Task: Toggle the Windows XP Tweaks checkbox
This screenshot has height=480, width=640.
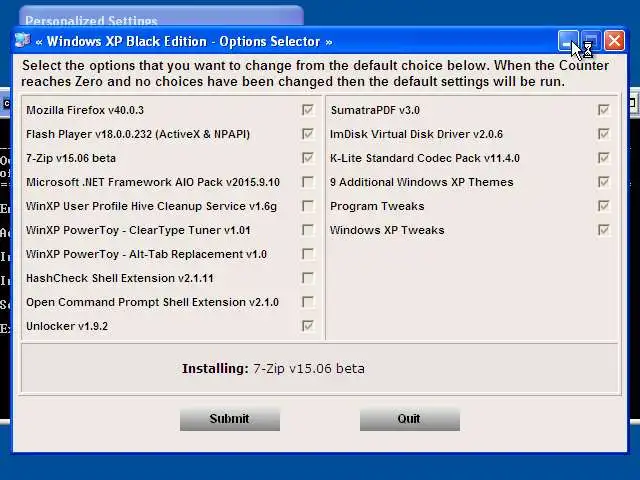Action: click(x=604, y=230)
